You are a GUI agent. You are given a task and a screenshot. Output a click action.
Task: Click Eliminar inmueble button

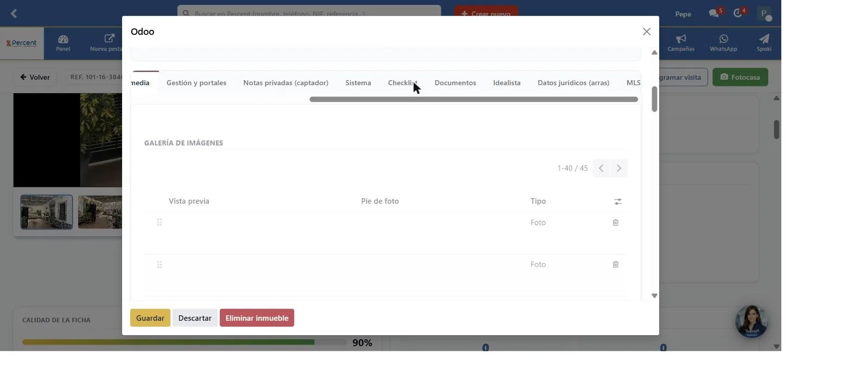click(x=257, y=318)
